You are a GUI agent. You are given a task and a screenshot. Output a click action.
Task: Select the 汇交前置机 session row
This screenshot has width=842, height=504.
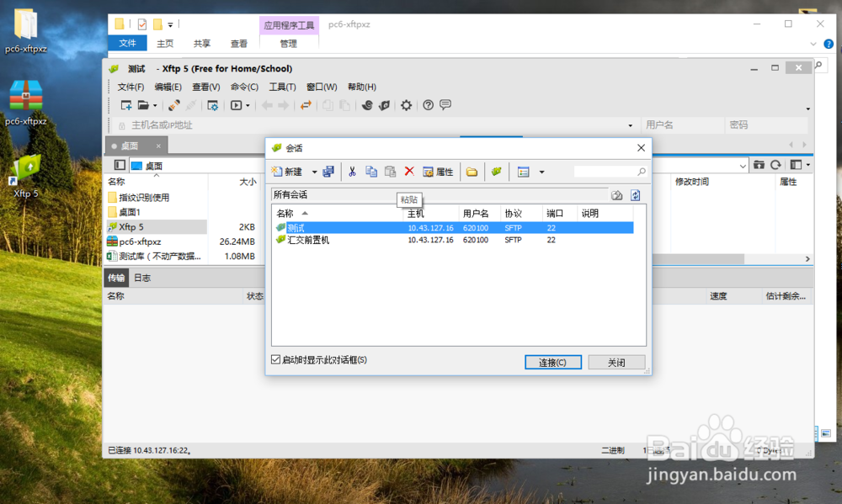point(455,240)
